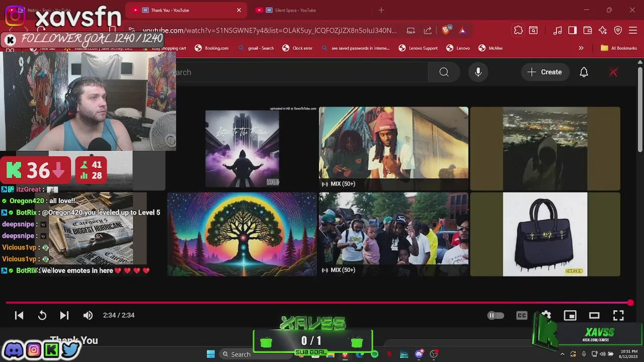Viewport: 644px width, 362px height.
Task: Click the install app icon in address bar
Action: [411, 31]
